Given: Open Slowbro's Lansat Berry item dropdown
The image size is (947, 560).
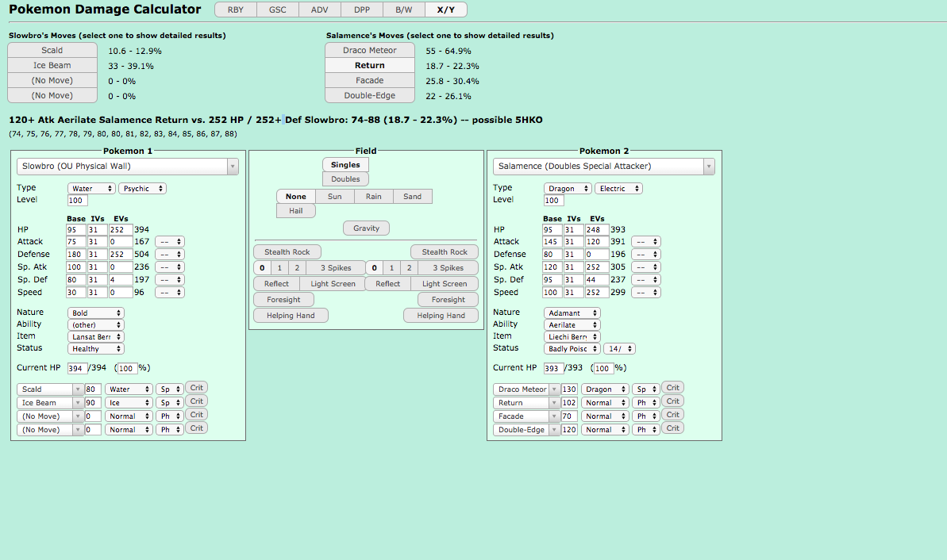Looking at the screenshot, I should [96, 337].
